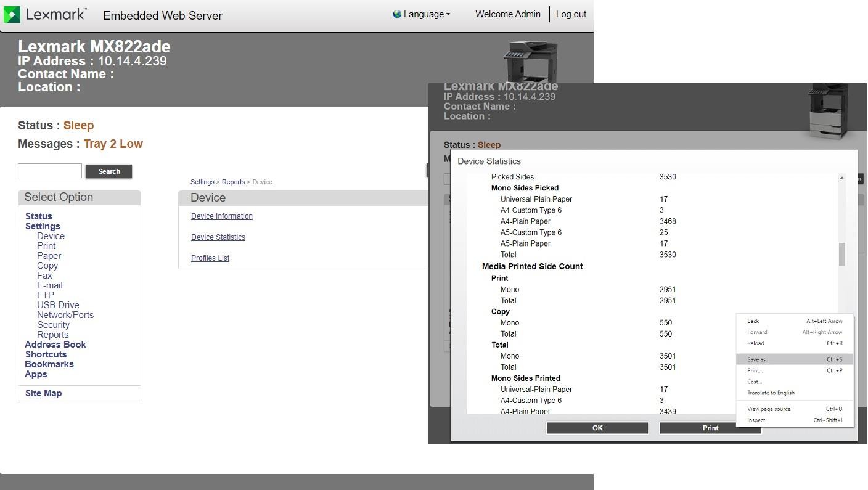Click the Log out link

[x=571, y=14]
